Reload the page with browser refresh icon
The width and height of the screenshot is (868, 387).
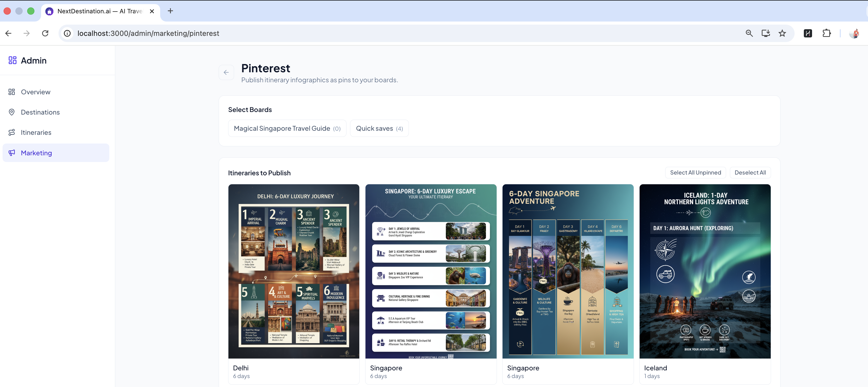tap(45, 33)
